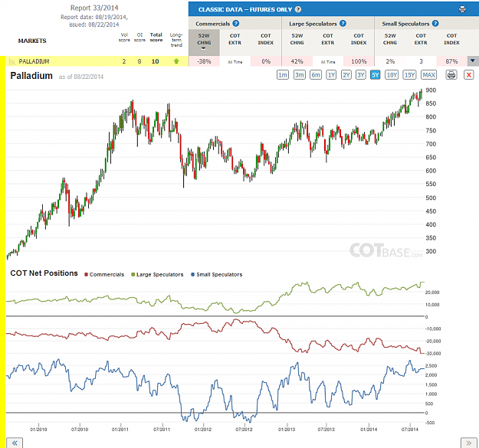Click the PALLADIUM market row name

34,61
